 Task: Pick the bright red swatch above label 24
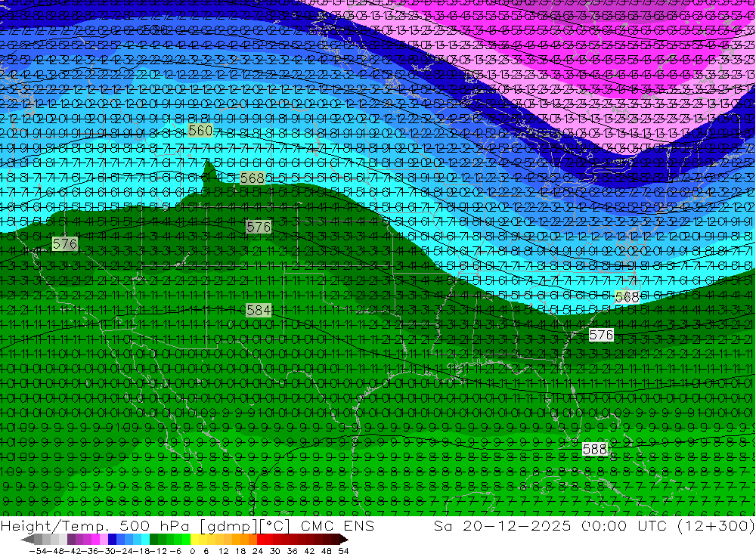click(x=261, y=539)
